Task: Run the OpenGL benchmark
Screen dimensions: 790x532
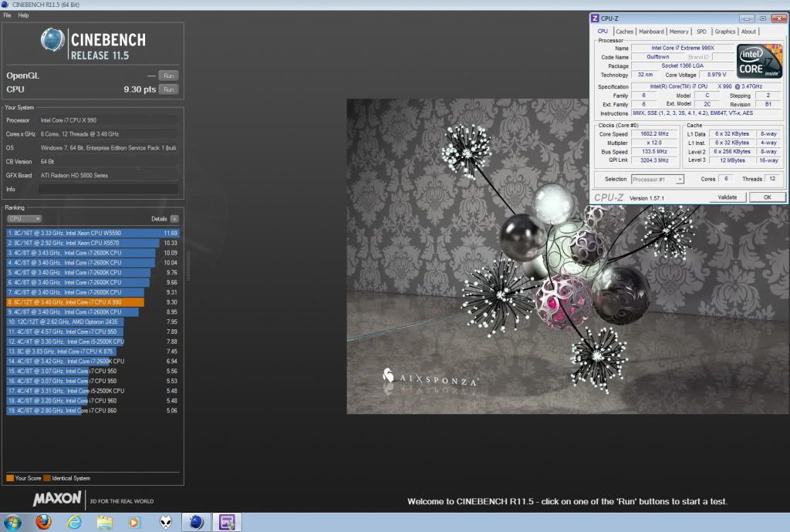Action: tap(168, 76)
